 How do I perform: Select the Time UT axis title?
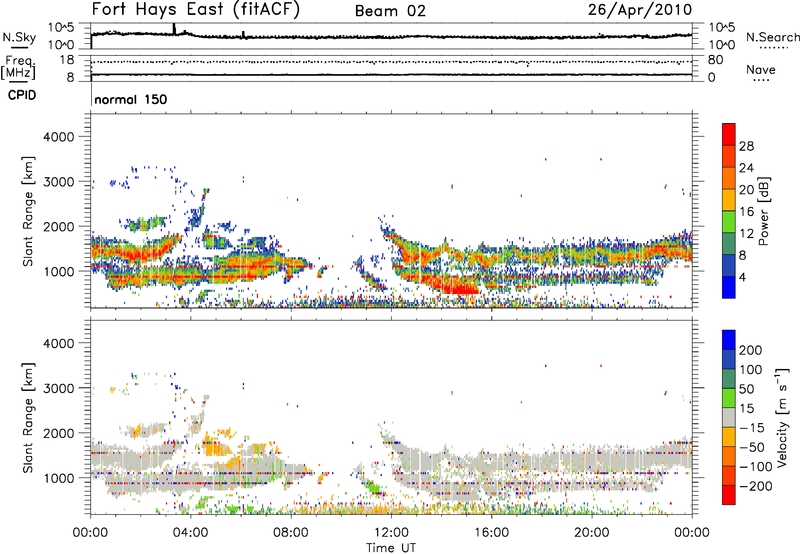391,548
